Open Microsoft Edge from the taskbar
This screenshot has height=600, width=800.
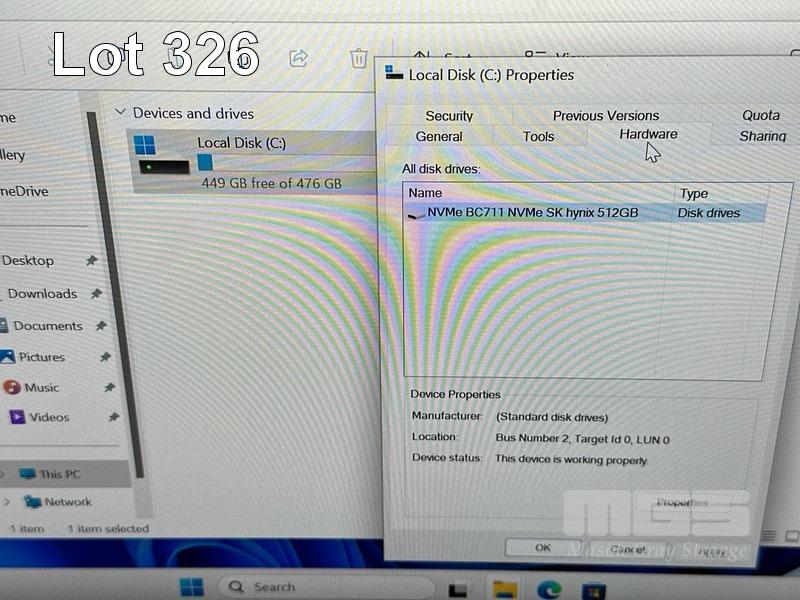[x=549, y=589]
